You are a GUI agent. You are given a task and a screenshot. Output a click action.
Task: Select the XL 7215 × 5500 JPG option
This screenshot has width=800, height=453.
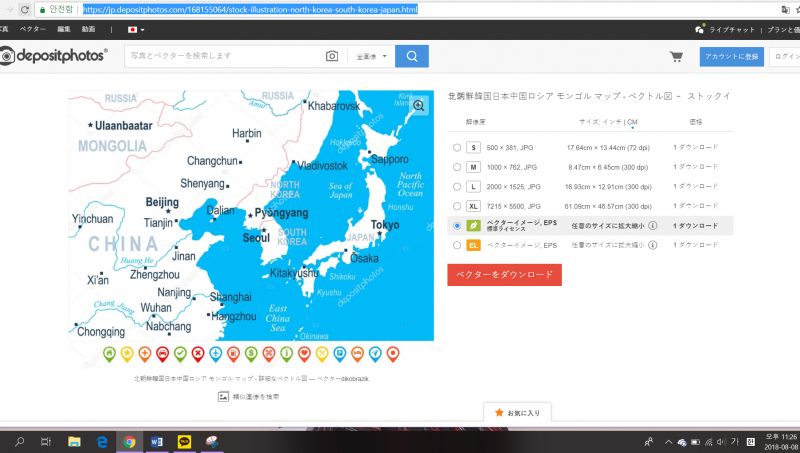457,205
